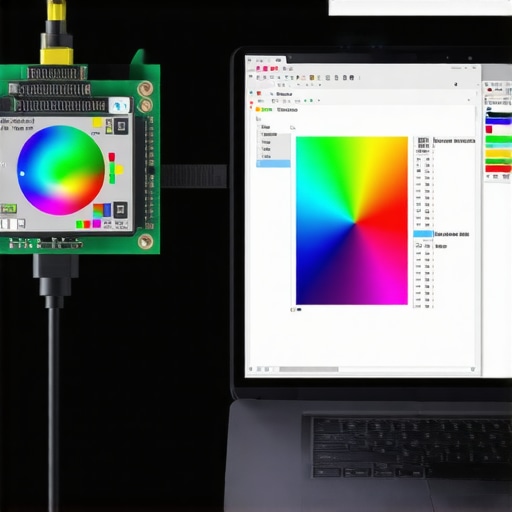Click the white selector dot on the color wheel
The image size is (512, 512).
[x=22, y=174]
